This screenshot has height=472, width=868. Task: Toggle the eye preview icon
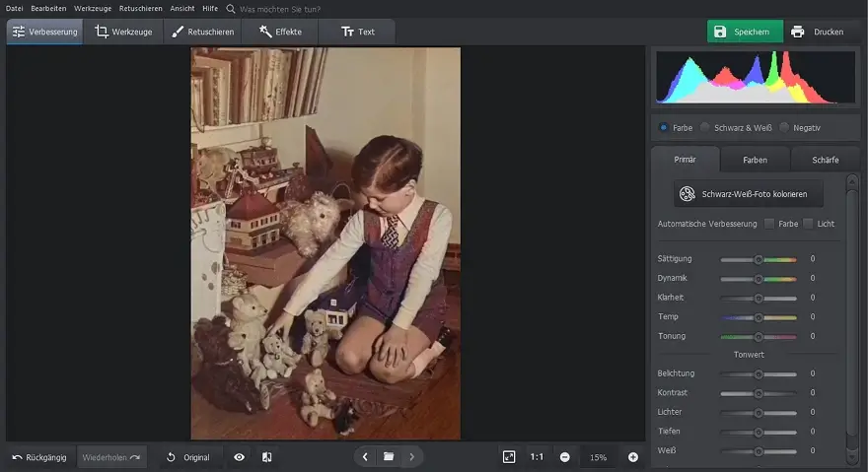(239, 457)
